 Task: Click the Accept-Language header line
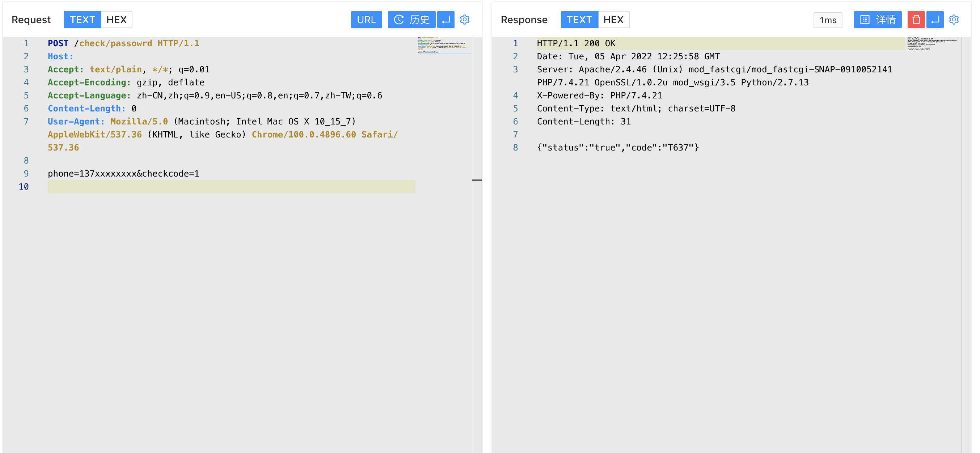[x=215, y=95]
